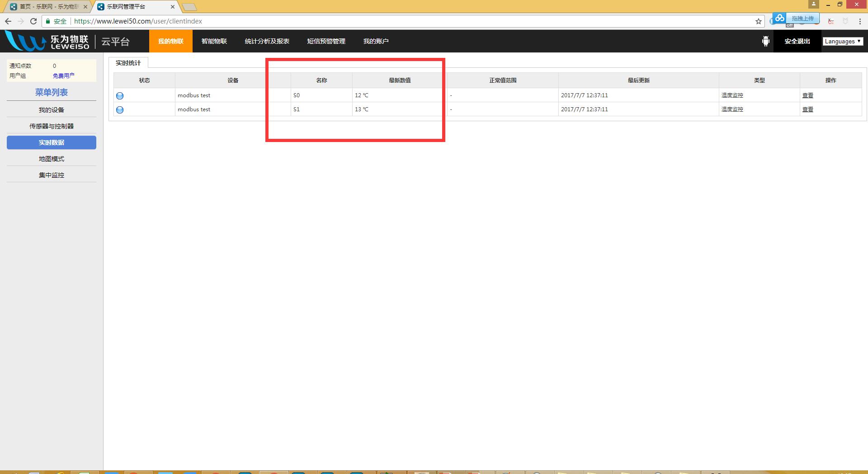
Task: Open the 我的账户 menu
Action: tap(376, 41)
